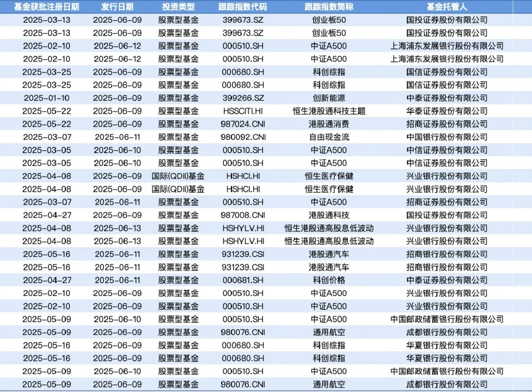This screenshot has width=532, height=392.
Task: Select index code 980092.CNI
Action: click(242, 137)
